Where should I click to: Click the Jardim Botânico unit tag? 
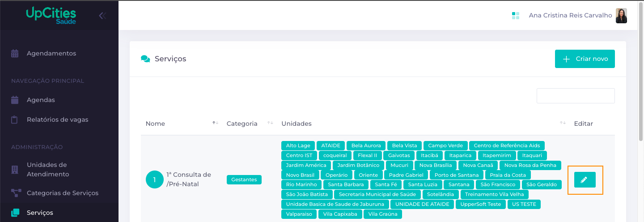(358, 165)
